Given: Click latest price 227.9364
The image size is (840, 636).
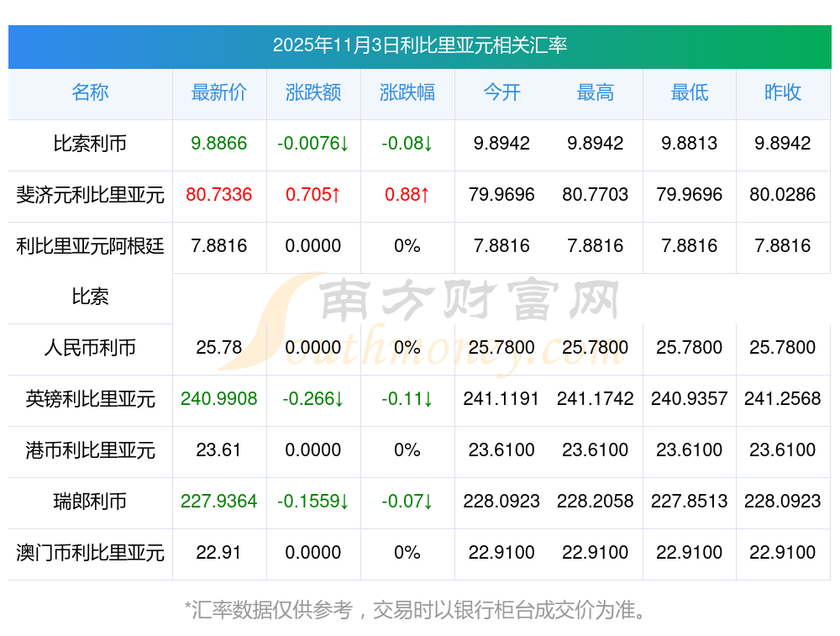Looking at the screenshot, I should 219,501.
